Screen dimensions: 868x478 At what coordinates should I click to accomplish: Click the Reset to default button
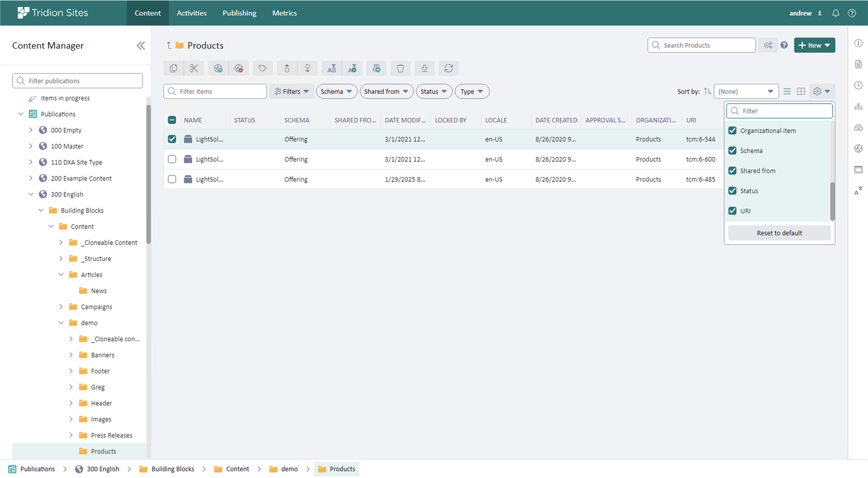point(779,232)
